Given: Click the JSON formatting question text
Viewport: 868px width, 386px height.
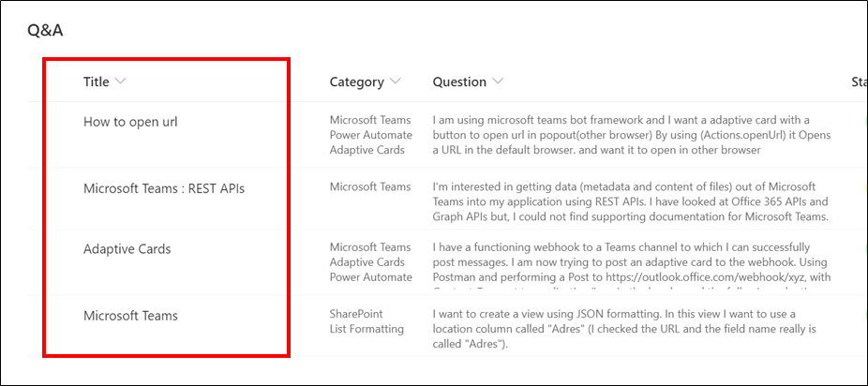Looking at the screenshot, I should coord(624,329).
